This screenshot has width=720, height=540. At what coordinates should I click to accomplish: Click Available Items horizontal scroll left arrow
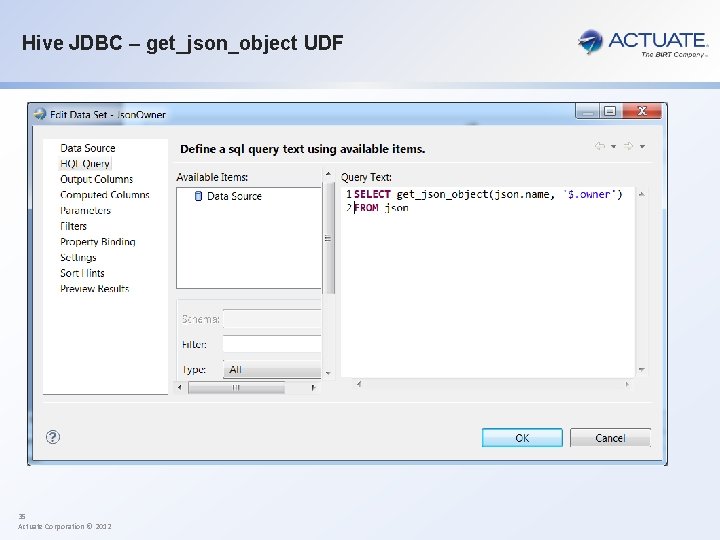180,388
